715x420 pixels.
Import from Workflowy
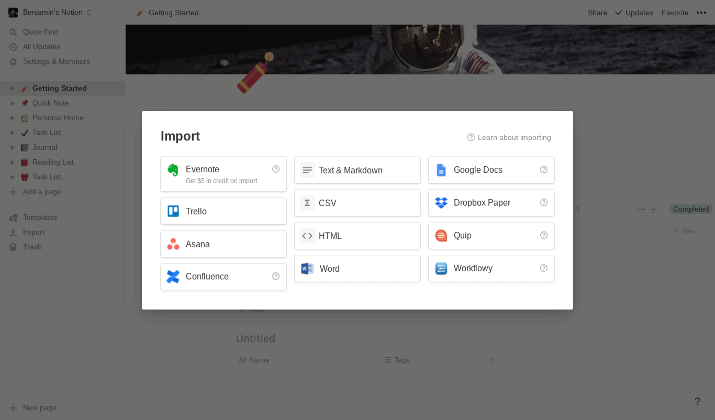click(491, 269)
